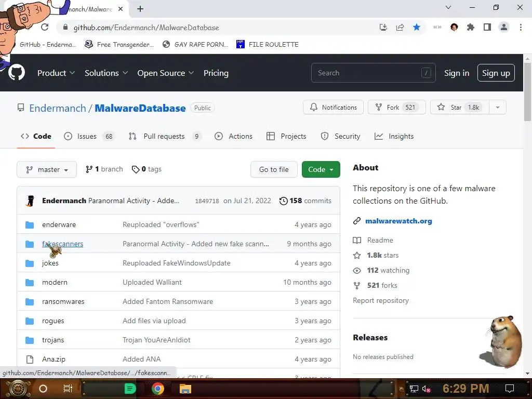Open the notification center icon
This screenshot has height=399, width=532.
pyautogui.click(x=510, y=389)
